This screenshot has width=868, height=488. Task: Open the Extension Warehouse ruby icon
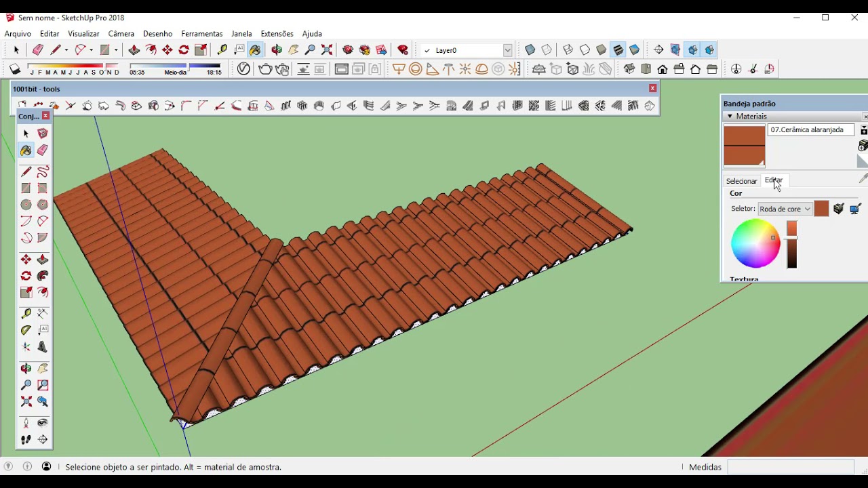pyautogui.click(x=403, y=50)
